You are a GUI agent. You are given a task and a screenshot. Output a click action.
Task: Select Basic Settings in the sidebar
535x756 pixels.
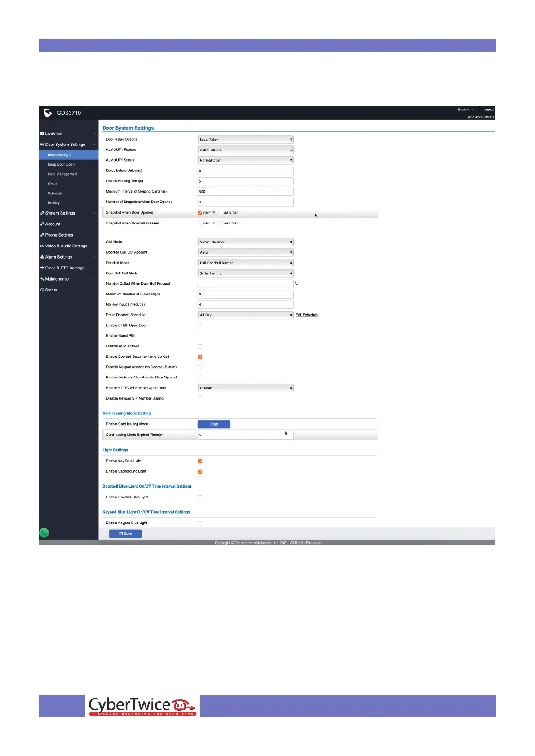pyautogui.click(x=68, y=155)
